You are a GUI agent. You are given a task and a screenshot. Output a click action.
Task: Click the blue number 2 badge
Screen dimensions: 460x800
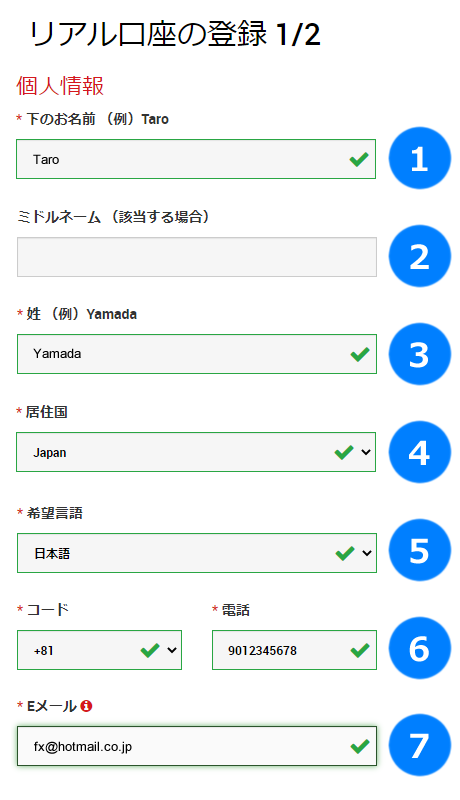[419, 256]
